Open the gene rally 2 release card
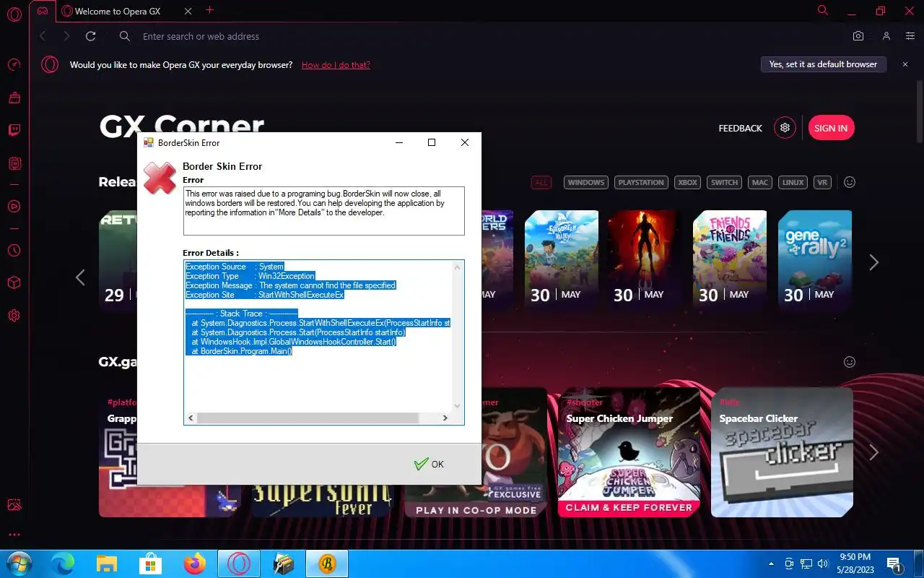 815,261
